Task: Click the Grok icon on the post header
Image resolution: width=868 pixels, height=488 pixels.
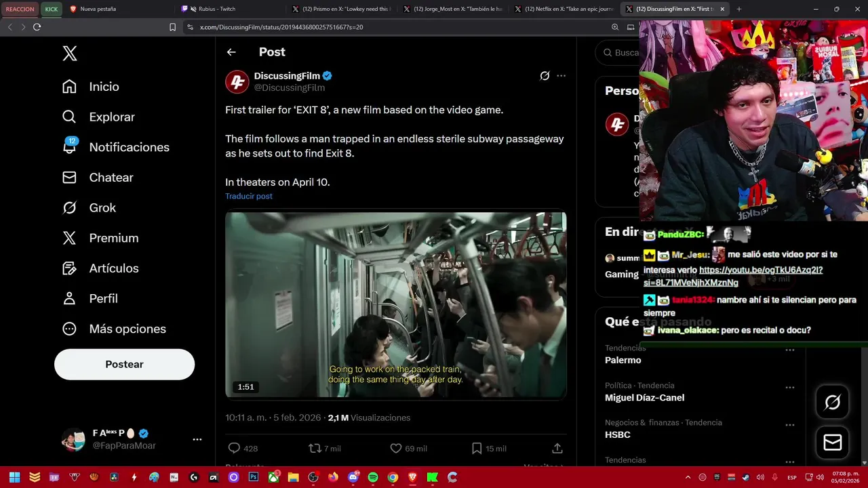Action: (x=545, y=76)
